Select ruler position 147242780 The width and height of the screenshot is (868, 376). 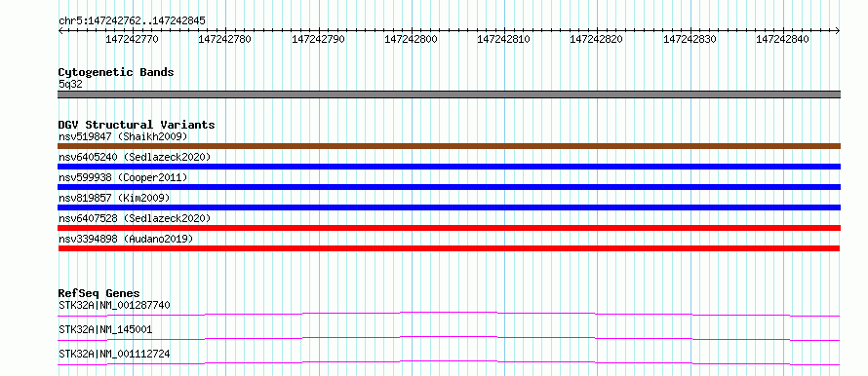(x=224, y=39)
